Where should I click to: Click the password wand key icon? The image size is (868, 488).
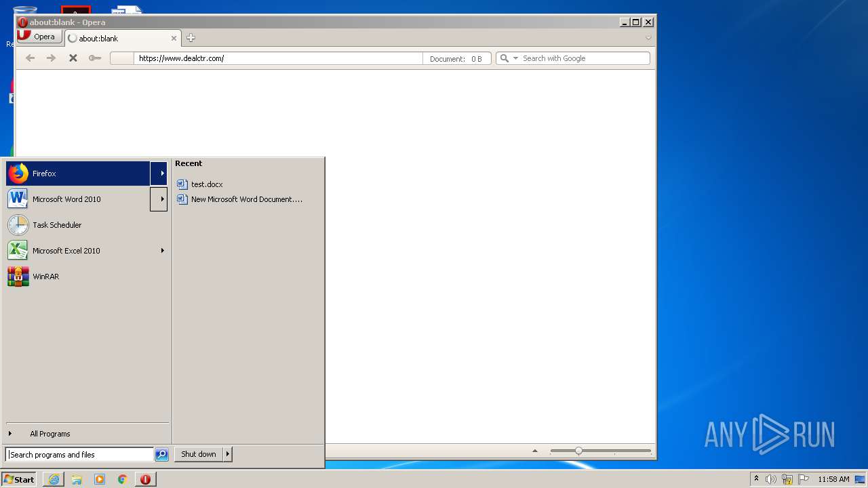[x=94, y=58]
